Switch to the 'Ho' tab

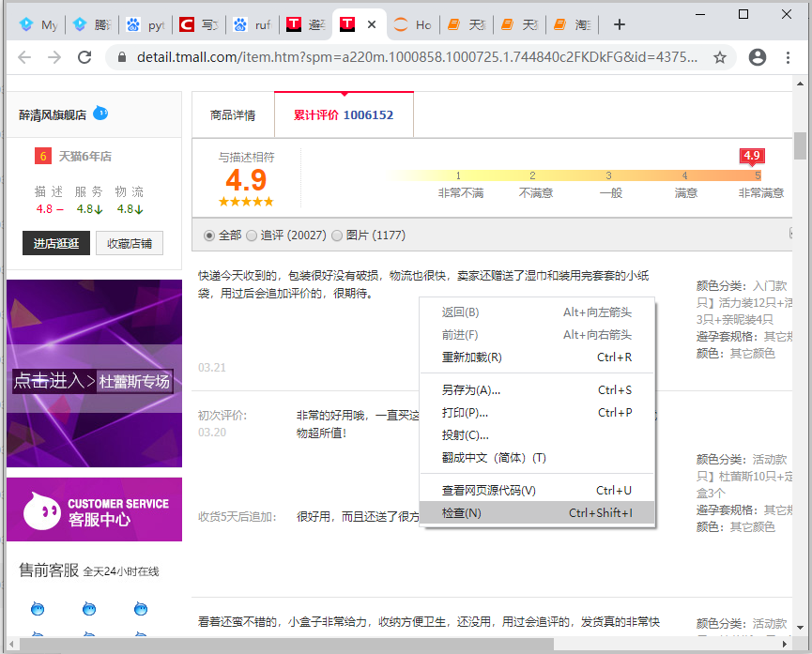(413, 24)
